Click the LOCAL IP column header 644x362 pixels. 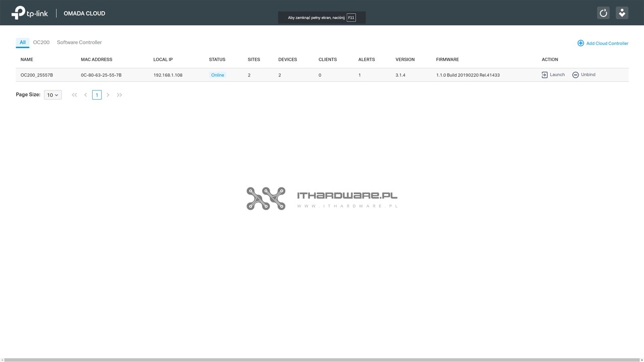pyautogui.click(x=163, y=60)
